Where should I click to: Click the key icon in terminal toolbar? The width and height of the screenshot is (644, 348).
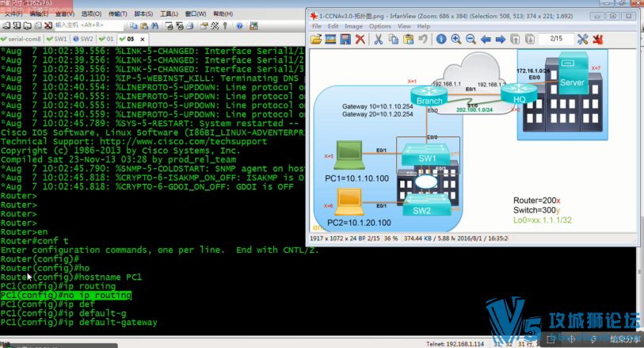[x=225, y=26]
